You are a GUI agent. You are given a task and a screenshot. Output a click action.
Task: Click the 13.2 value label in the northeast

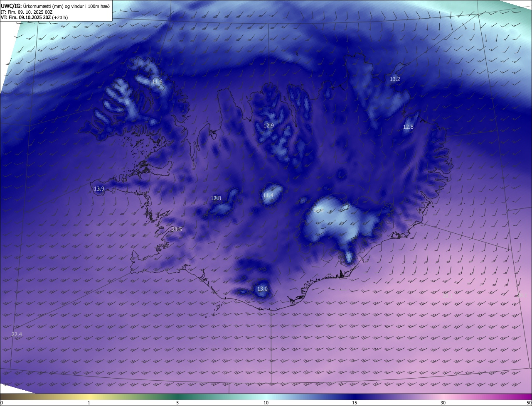pyautogui.click(x=395, y=79)
